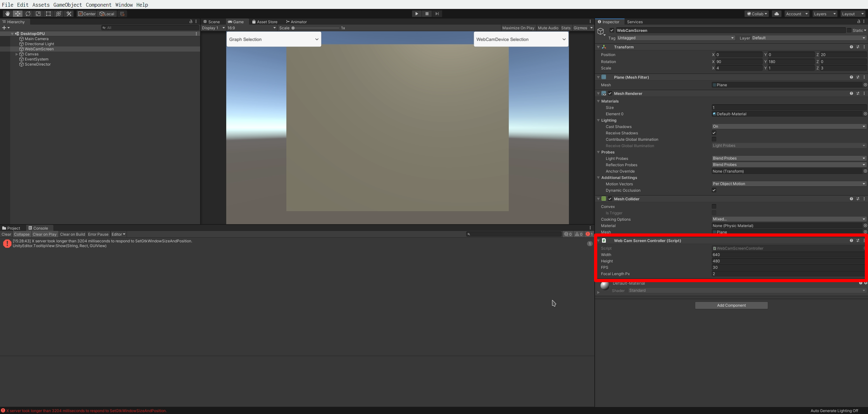Viewport: 868px width, 414px height.
Task: Enable Convex on the Mesh Collider
Action: pos(714,206)
